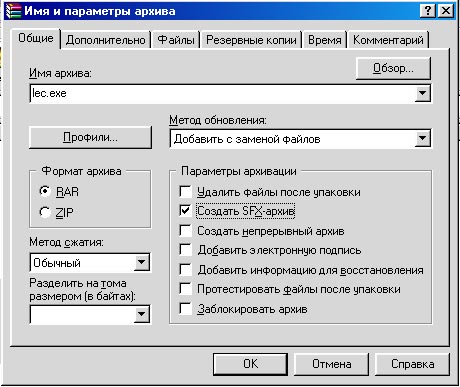Click the question mark help button

click(428, 11)
